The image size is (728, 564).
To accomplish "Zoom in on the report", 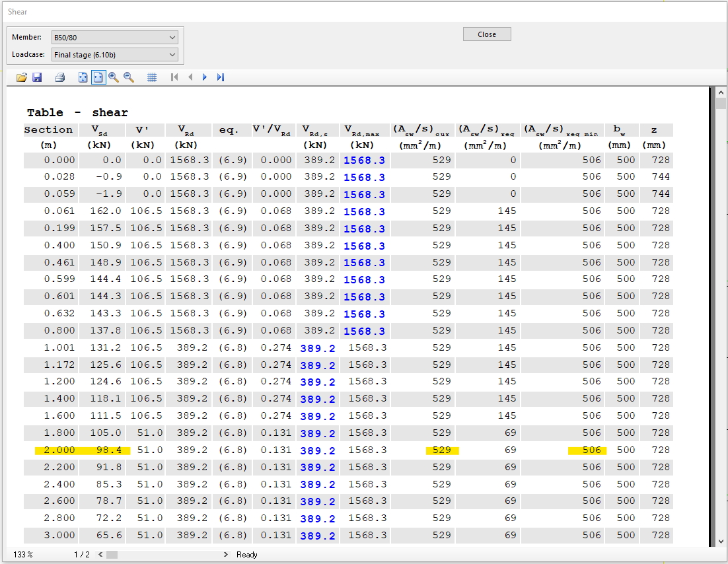I will pyautogui.click(x=113, y=77).
